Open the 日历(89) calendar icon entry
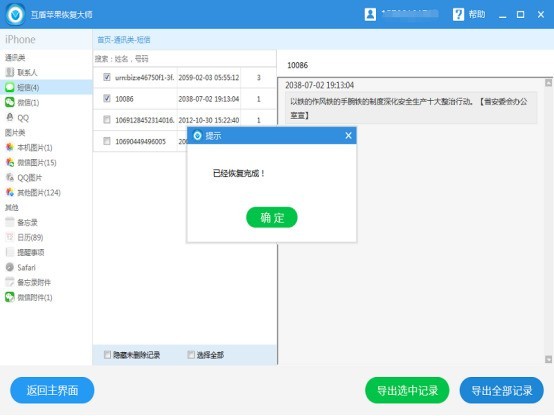Screen dimensions: 554x416 coord(10,237)
